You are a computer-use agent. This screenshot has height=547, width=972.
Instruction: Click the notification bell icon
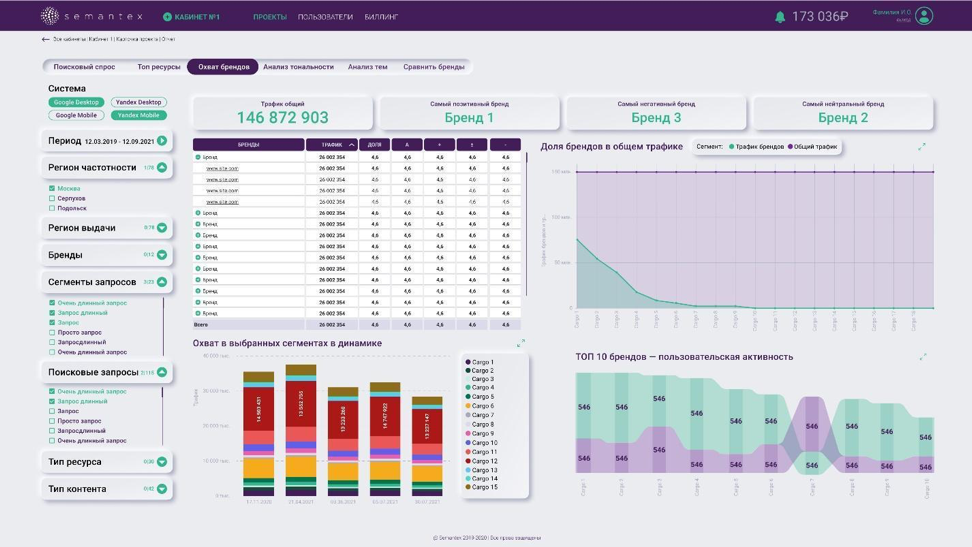coord(780,16)
